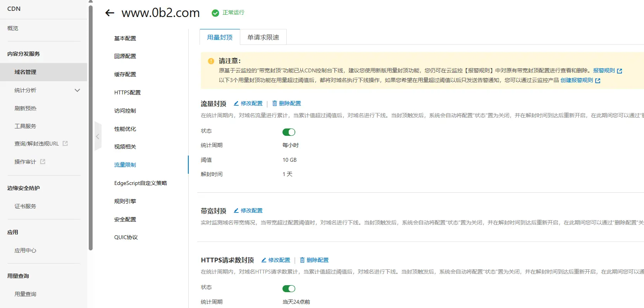This screenshot has height=308, width=644.
Task: Switch to the 用量封顶 tab
Action: point(220,37)
